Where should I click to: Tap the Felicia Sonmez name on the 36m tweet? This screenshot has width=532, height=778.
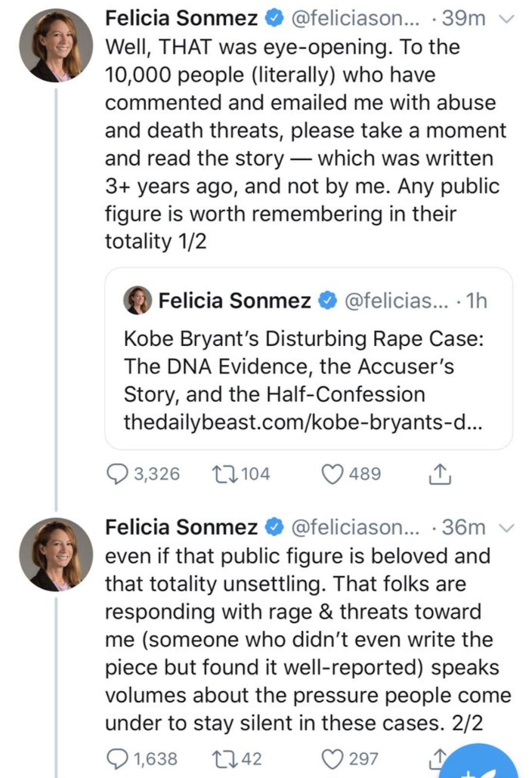[181, 528]
